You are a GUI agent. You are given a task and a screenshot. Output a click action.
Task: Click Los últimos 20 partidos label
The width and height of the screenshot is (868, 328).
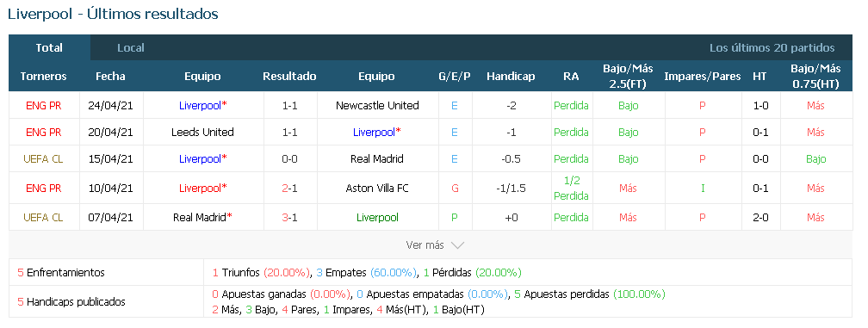click(772, 48)
